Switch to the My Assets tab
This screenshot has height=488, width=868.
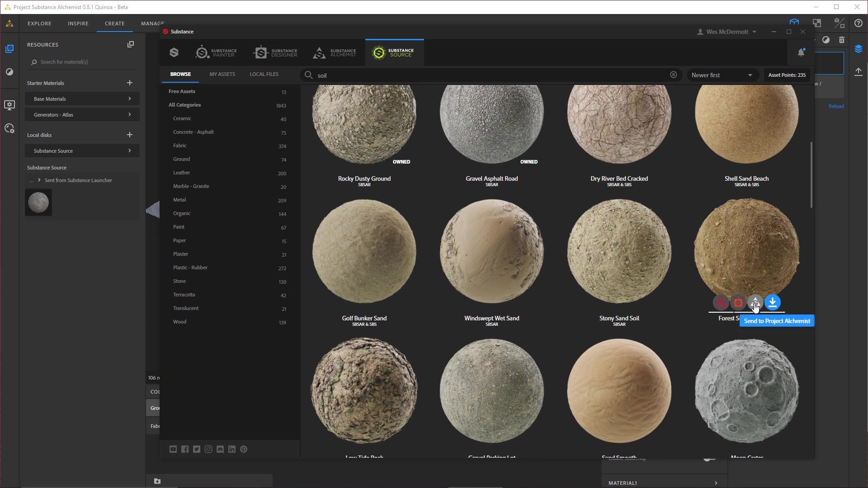[222, 74]
